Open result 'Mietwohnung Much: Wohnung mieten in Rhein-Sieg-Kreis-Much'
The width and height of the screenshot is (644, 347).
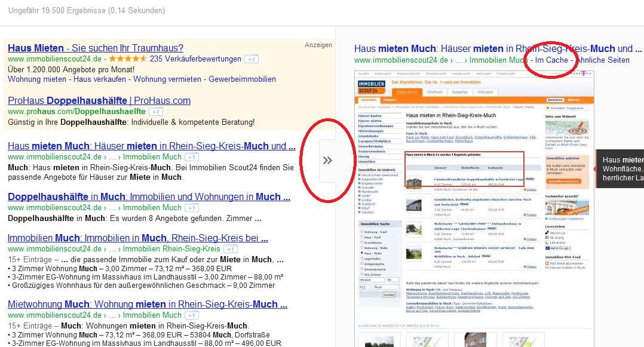coord(148,305)
